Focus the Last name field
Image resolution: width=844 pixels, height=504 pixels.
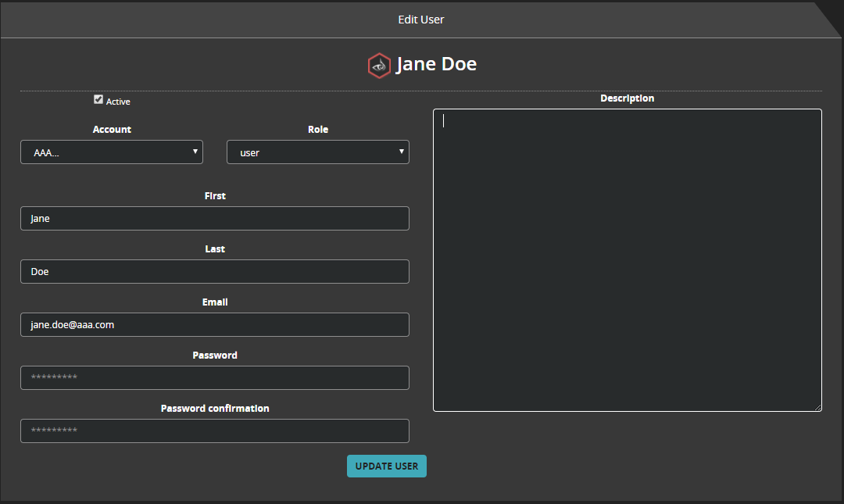pyautogui.click(x=215, y=272)
